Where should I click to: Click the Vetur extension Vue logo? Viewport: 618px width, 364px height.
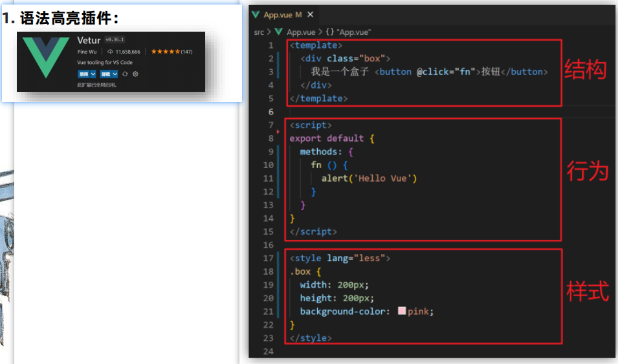[x=46, y=57]
